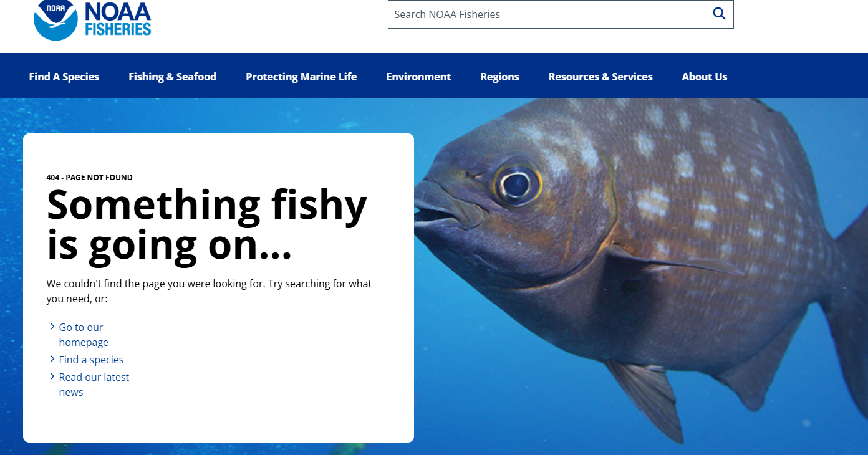
Task: Open the Resources & Services menu
Action: (600, 77)
